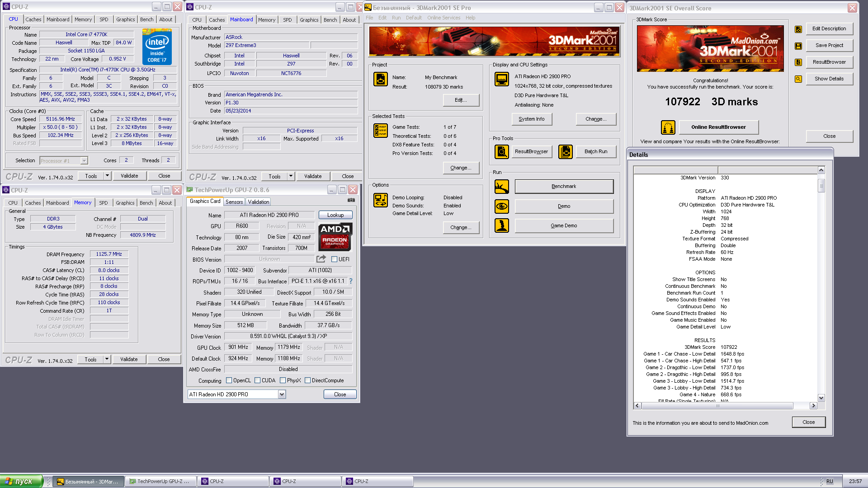The image size is (868, 488).
Task: Click the GPU-Z screenshot camera icon
Action: 351,200
